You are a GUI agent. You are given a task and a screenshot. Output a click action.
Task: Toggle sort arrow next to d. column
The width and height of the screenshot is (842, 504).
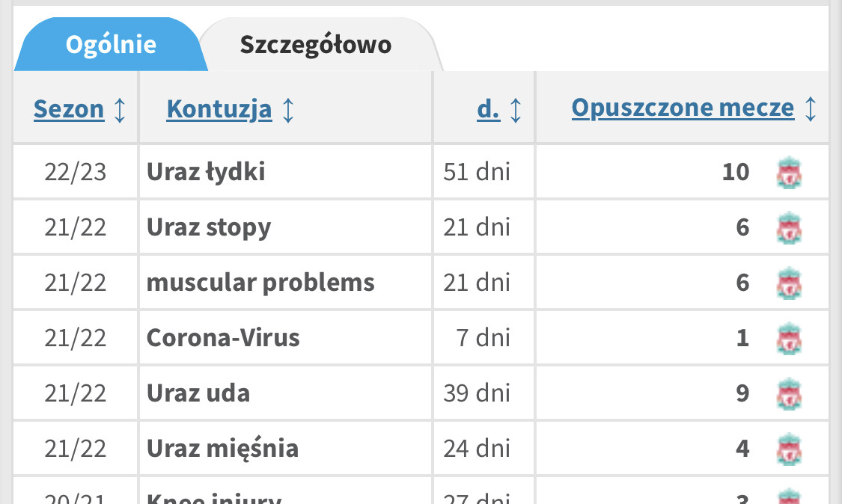[x=515, y=110]
